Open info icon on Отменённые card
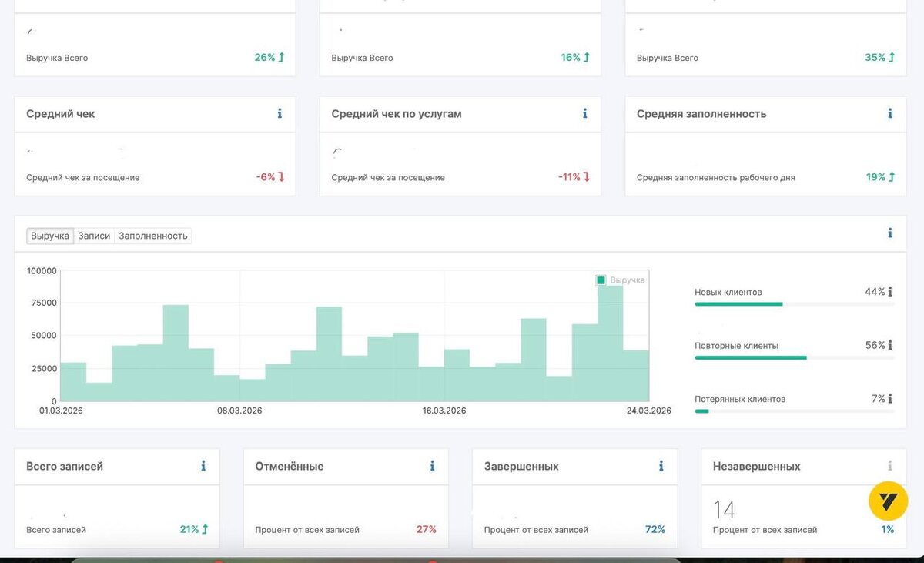Image resolution: width=924 pixels, height=563 pixels. tap(433, 466)
